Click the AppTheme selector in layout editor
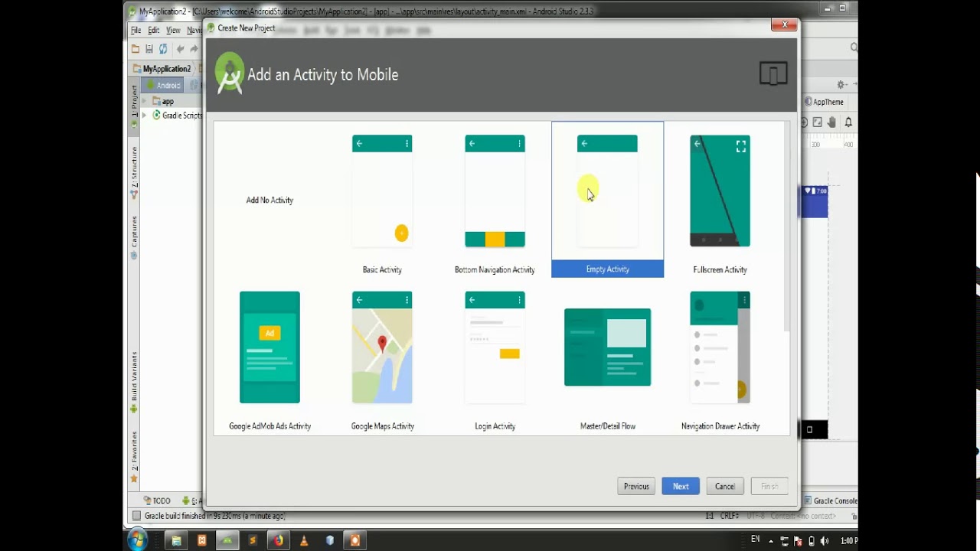Screen dimensions: 980x551 [824, 102]
